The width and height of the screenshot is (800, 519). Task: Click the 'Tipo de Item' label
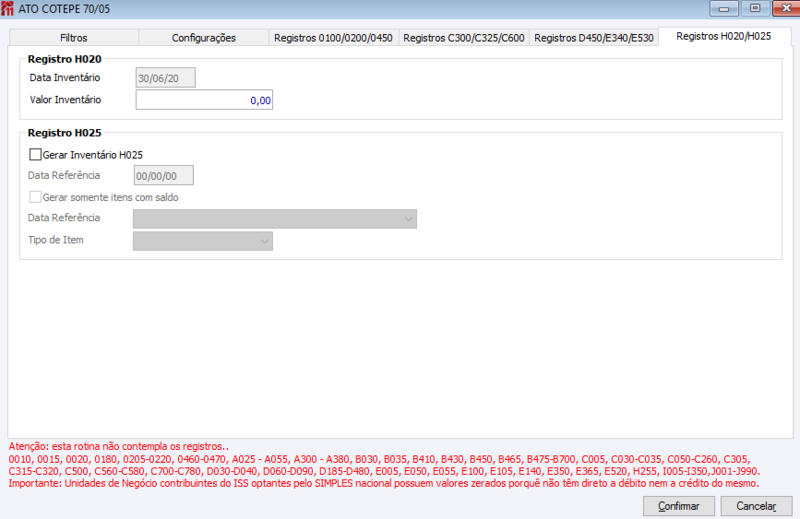(56, 240)
